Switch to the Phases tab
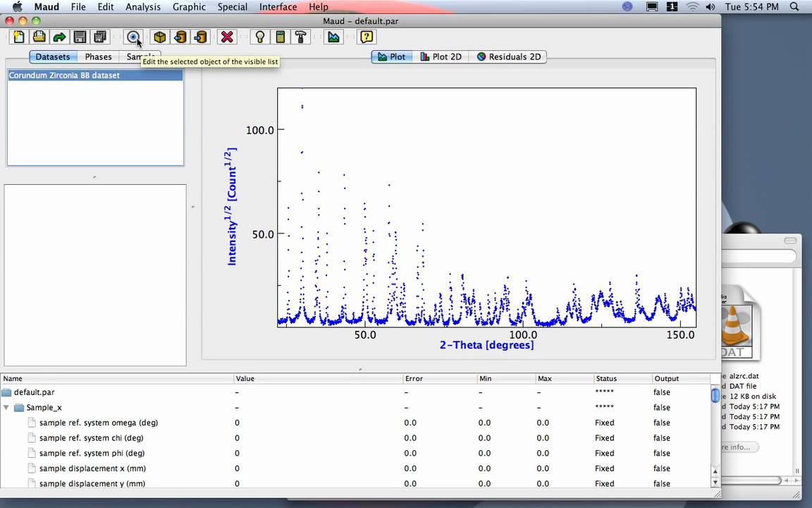The height and width of the screenshot is (508, 812). pos(99,57)
